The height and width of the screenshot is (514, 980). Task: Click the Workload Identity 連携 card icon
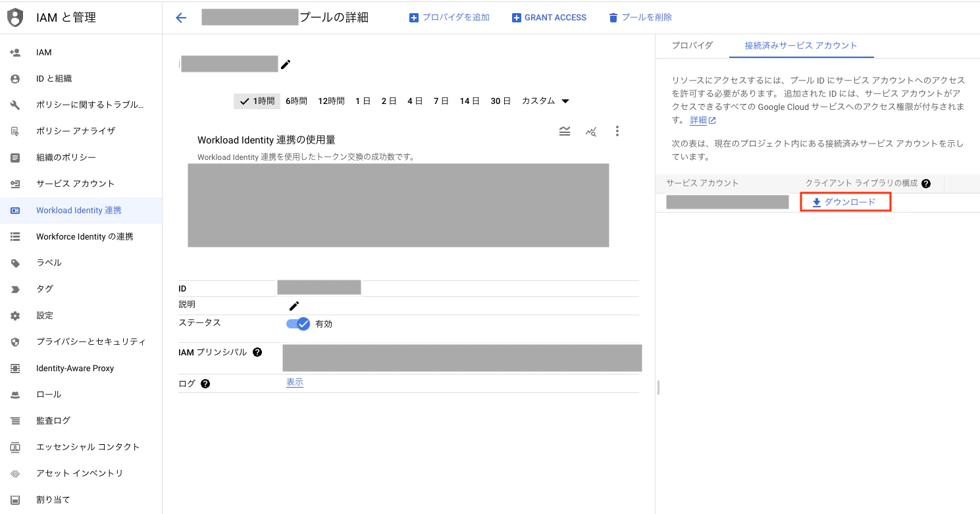pyautogui.click(x=15, y=210)
